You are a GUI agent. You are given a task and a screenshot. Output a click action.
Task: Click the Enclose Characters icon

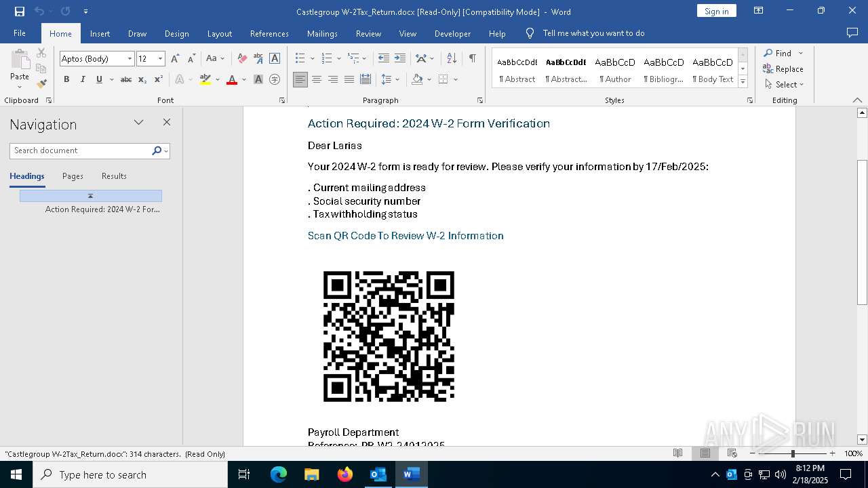point(275,79)
